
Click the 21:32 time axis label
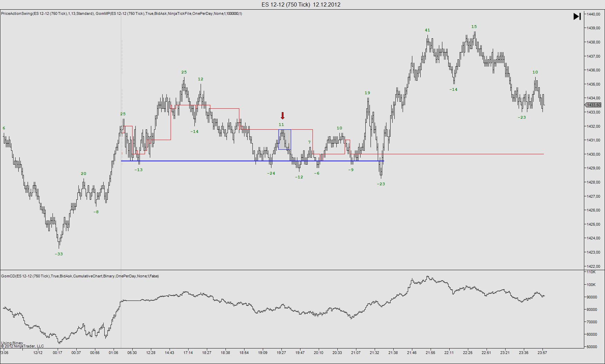(x=374, y=353)
